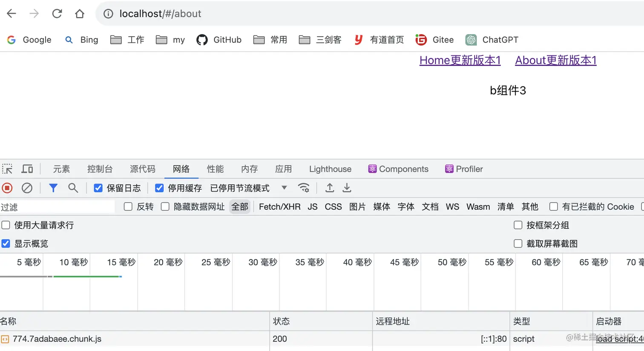Image resolution: width=644 pixels, height=351 pixels.
Task: Import HAR file upload icon
Action: [330, 188]
